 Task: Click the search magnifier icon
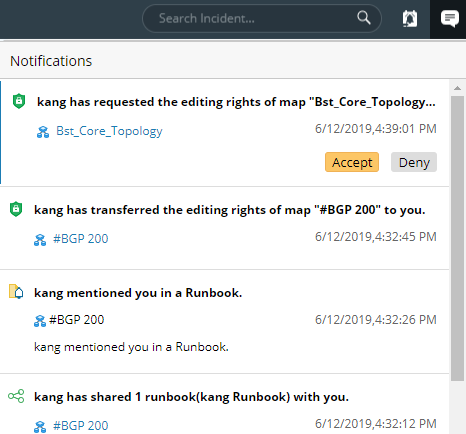point(364,18)
